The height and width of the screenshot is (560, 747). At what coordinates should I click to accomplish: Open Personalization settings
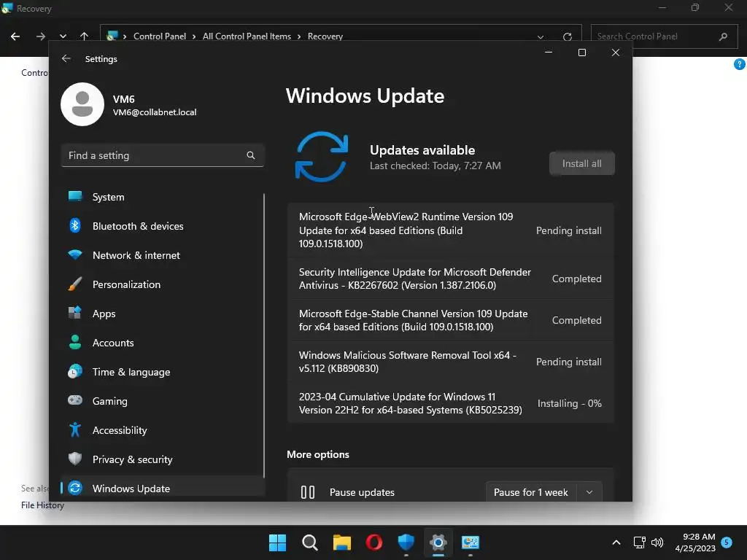162,284
